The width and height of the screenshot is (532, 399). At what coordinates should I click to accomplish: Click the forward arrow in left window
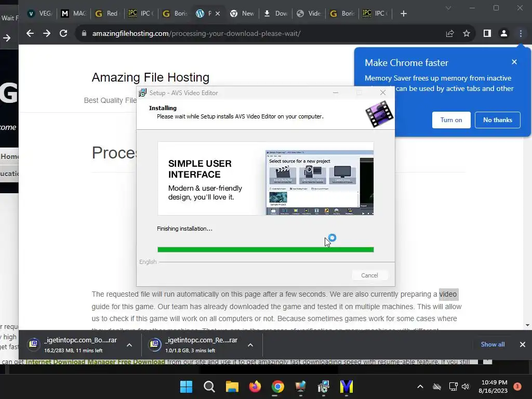pos(7,38)
